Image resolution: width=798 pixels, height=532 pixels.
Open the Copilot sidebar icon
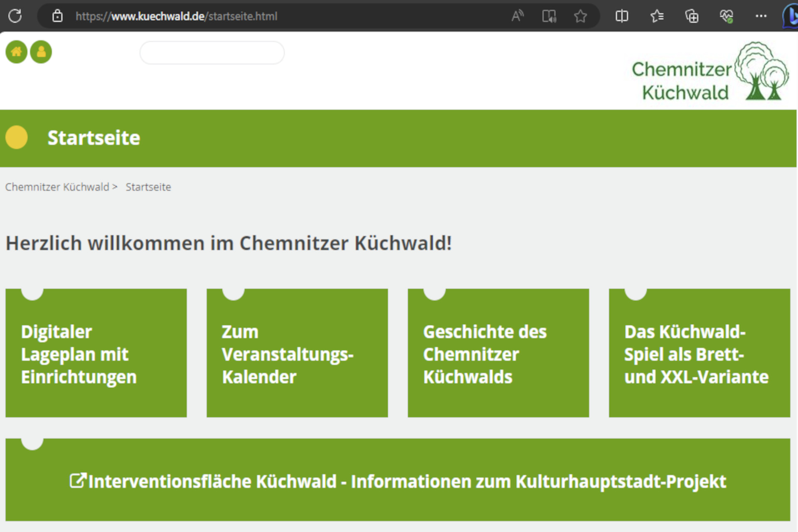click(x=791, y=16)
